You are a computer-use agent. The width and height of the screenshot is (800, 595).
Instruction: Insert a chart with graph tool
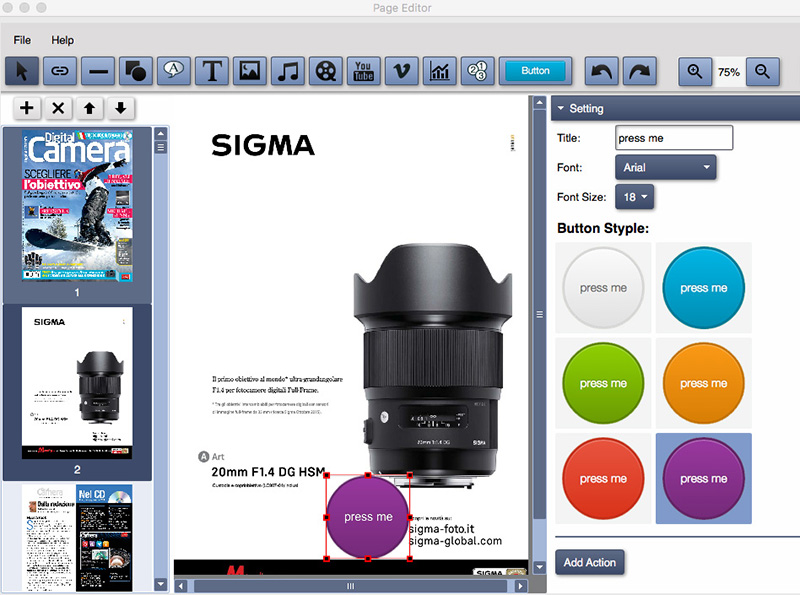439,71
